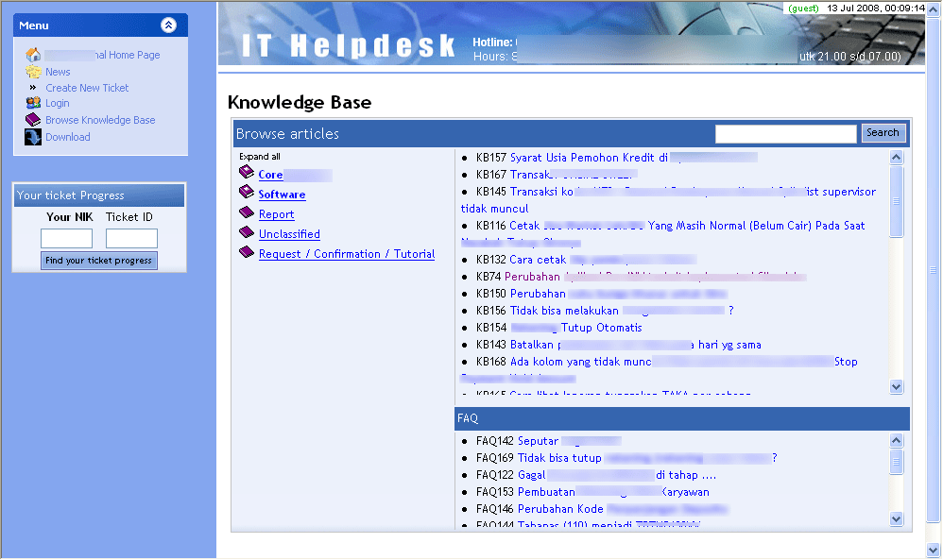Screen dimensions: 943x560
Task: Click the News icon in the menu
Action: [34, 72]
